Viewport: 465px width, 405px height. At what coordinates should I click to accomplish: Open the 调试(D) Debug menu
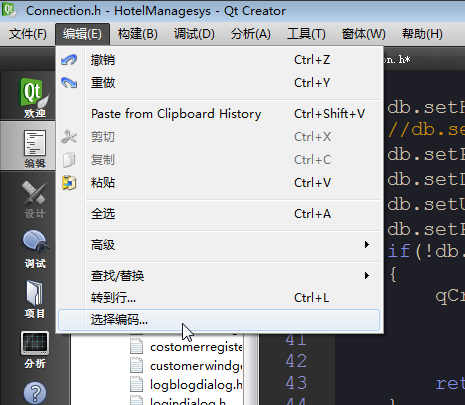[x=194, y=34]
